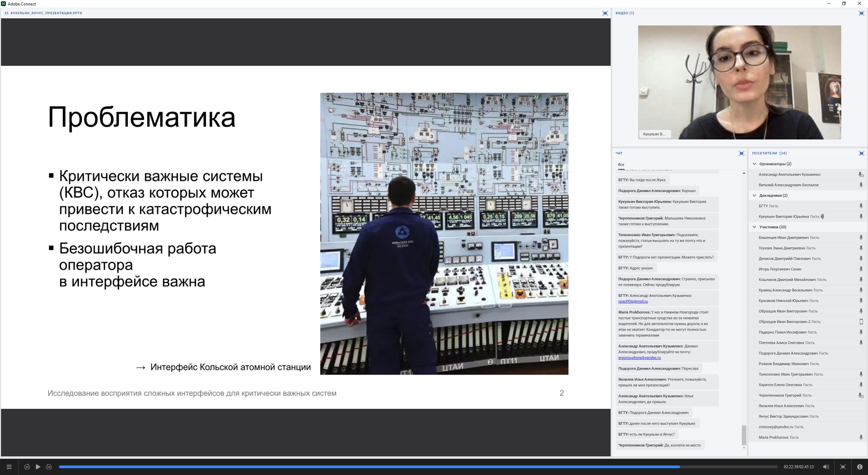
Task: Click the presenter webcam video
Action: 739,82
